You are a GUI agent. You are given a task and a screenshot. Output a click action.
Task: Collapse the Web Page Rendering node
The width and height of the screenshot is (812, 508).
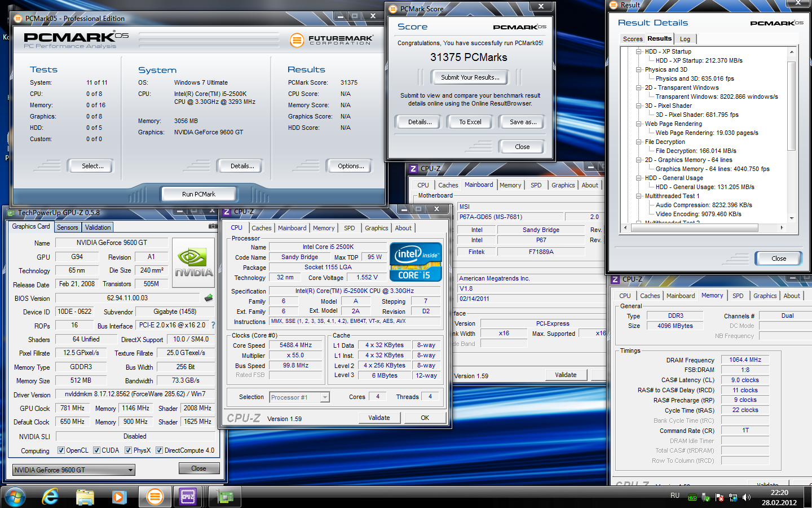[x=639, y=124]
